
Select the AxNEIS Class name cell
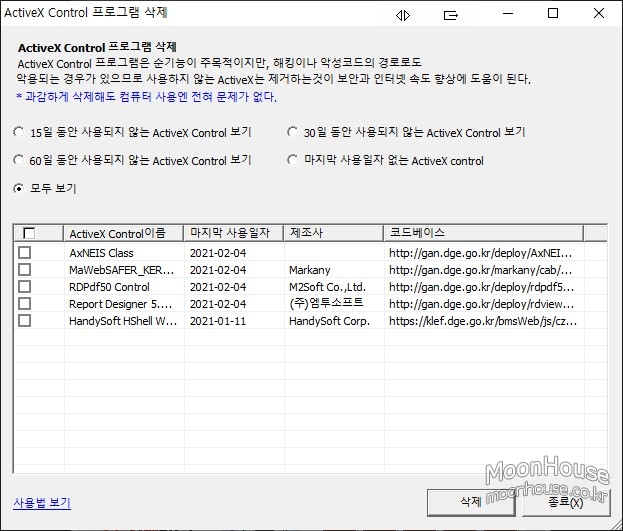pos(124,253)
